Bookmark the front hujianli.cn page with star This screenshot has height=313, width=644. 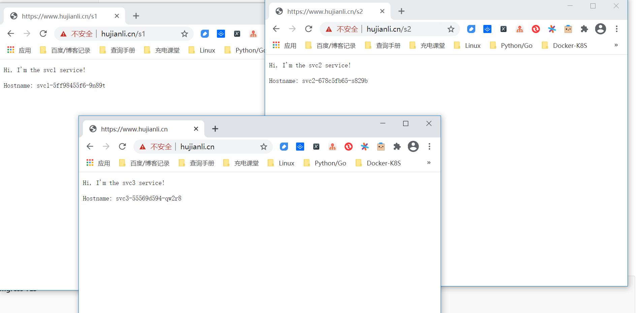pyautogui.click(x=264, y=147)
